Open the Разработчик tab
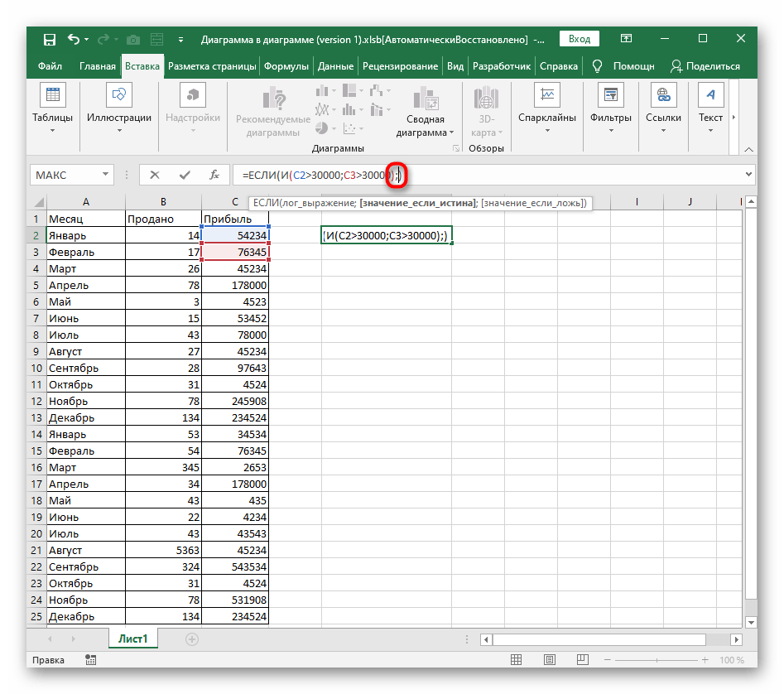 (x=502, y=66)
